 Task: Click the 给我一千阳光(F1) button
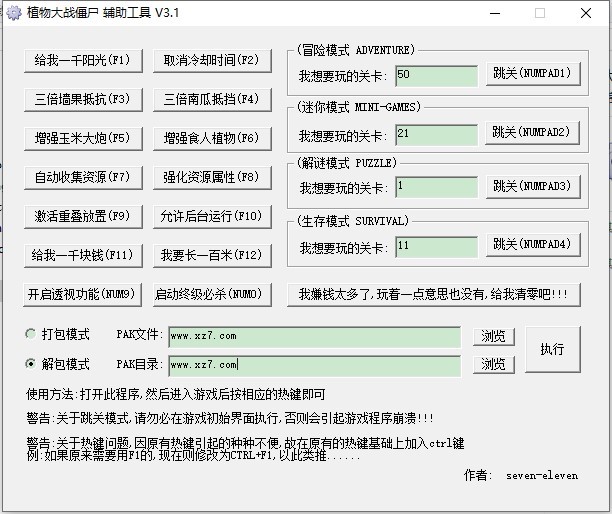pyautogui.click(x=83, y=60)
